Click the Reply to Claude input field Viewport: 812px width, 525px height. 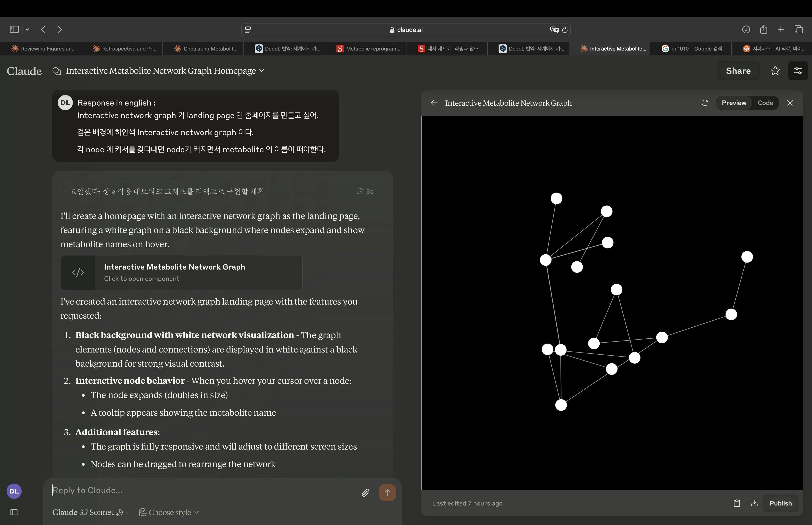click(204, 490)
